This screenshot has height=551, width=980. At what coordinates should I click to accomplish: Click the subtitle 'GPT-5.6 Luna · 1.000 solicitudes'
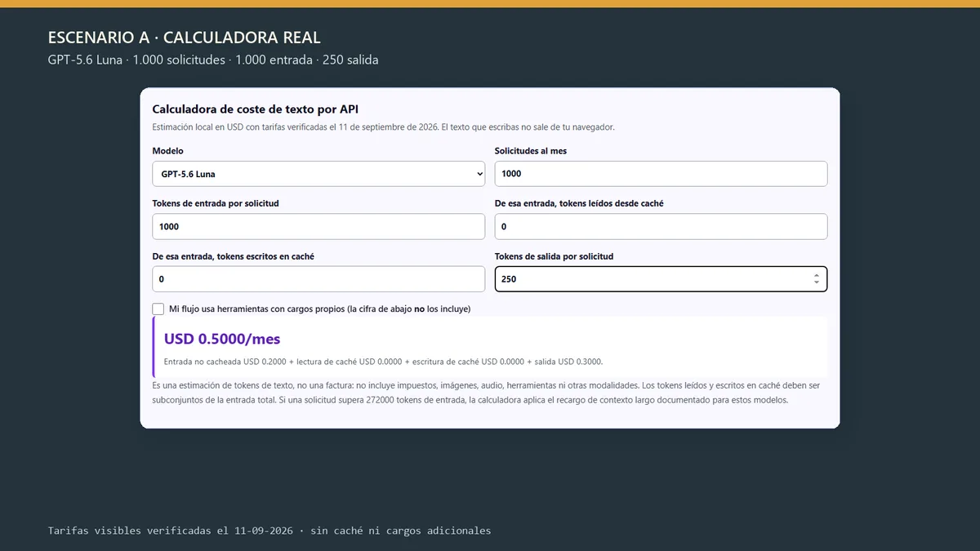pyautogui.click(x=213, y=60)
